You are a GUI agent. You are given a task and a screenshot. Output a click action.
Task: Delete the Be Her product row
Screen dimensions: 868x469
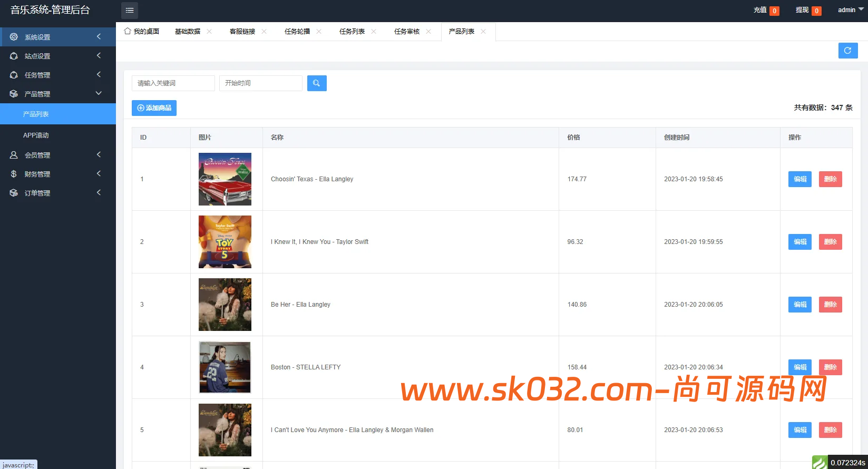pyautogui.click(x=831, y=305)
